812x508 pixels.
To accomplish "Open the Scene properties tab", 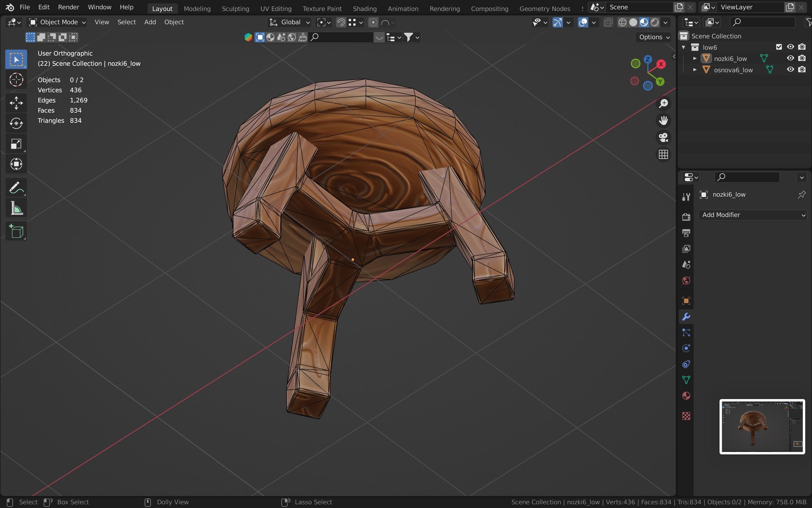I will pos(686,265).
